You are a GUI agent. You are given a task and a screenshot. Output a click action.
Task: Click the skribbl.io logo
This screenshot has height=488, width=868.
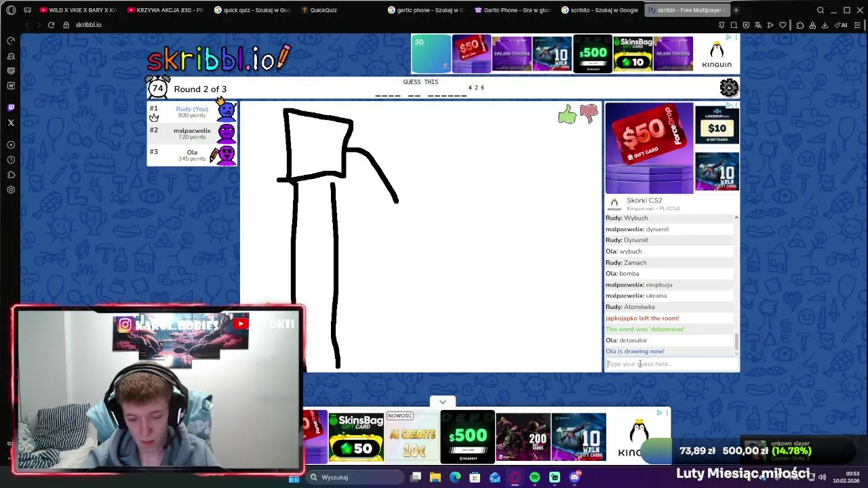(x=219, y=59)
